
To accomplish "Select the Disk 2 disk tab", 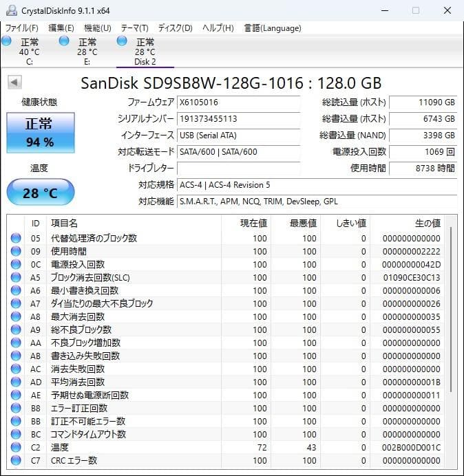I will [x=145, y=51].
